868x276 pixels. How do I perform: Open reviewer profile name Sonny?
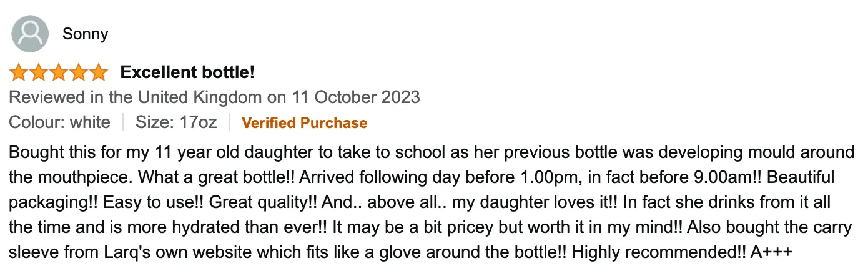pos(85,34)
